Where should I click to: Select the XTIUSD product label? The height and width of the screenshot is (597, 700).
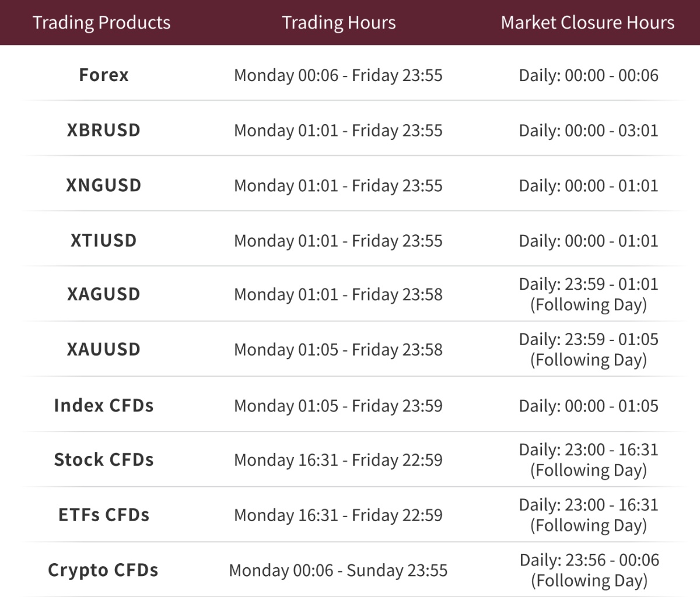point(104,241)
